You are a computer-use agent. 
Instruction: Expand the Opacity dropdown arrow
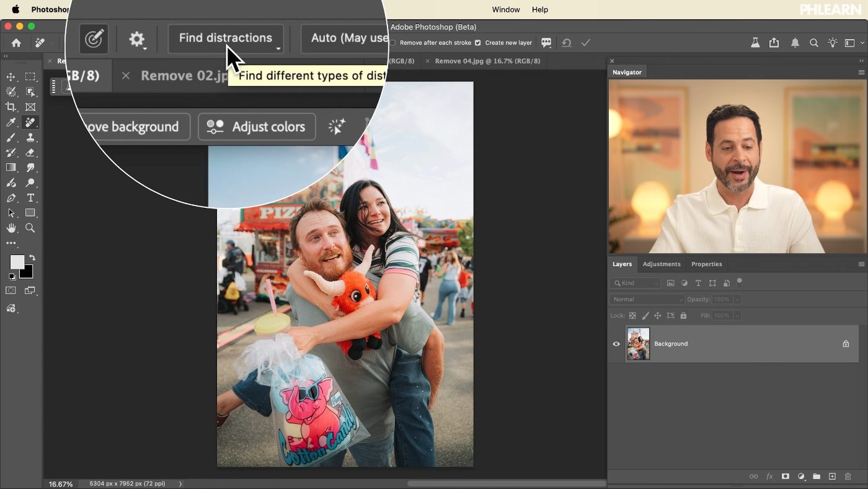pos(737,299)
